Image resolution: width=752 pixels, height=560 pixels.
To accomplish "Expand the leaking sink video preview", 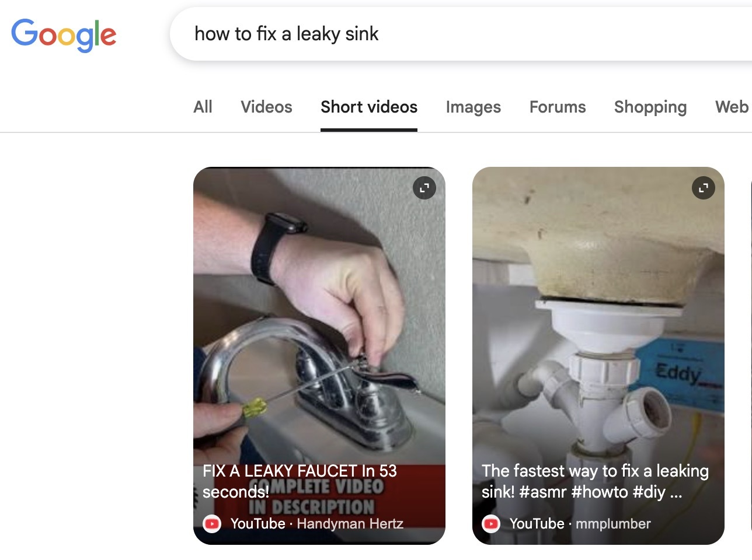I will pos(704,188).
